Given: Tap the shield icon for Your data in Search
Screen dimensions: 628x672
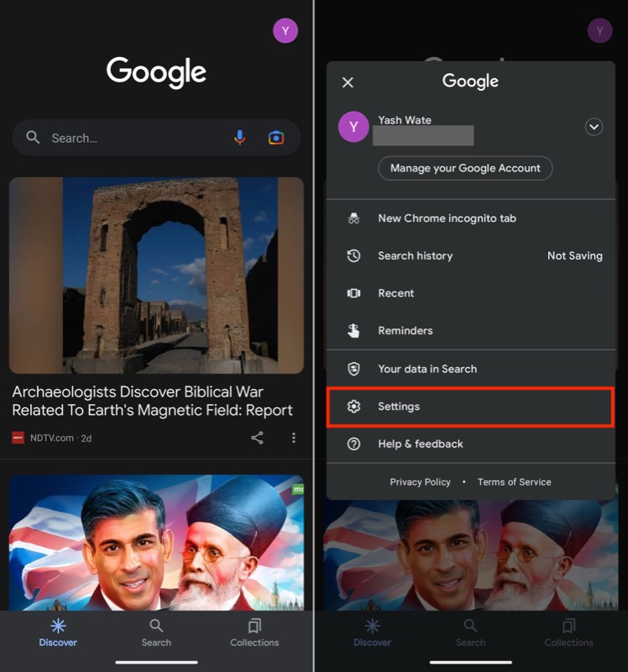Looking at the screenshot, I should pos(353,369).
